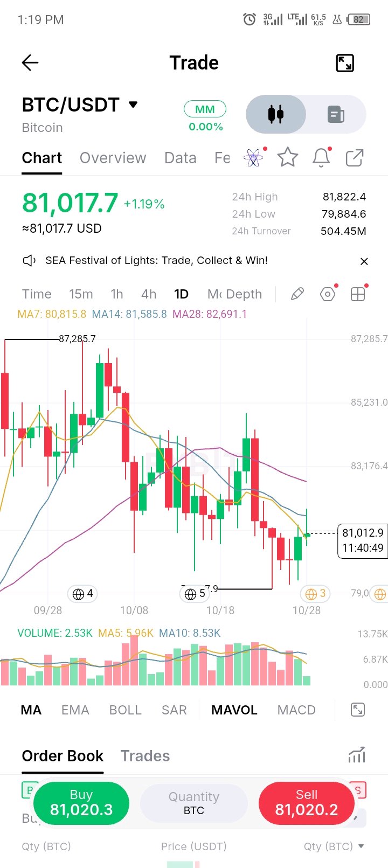Viewport: 388px width, 868px height.
Task: Open chart drawing pencil tool
Action: click(297, 294)
